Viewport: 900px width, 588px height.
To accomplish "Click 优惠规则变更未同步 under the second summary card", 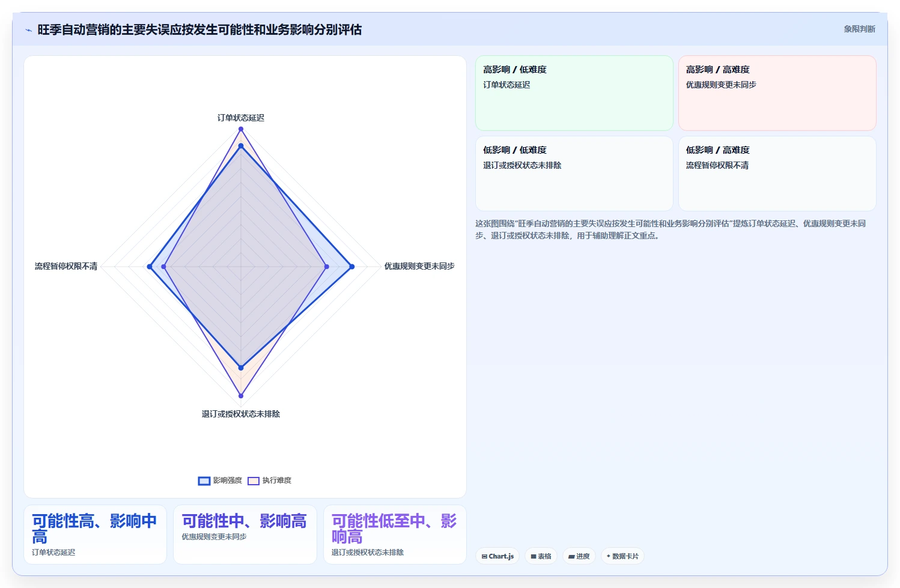I will coord(214,537).
